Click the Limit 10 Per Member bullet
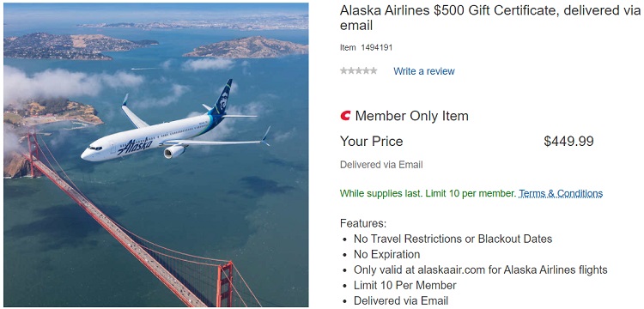Image resolution: width=644 pixels, height=309 pixels. tap(405, 285)
